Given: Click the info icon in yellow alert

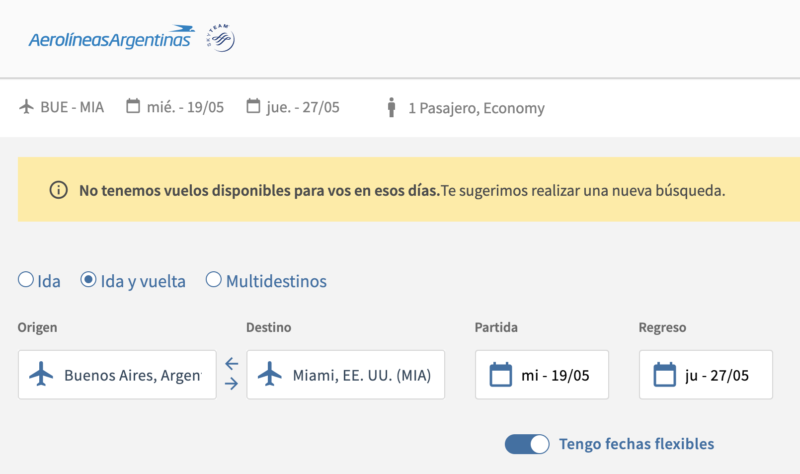Looking at the screenshot, I should pyautogui.click(x=58, y=189).
